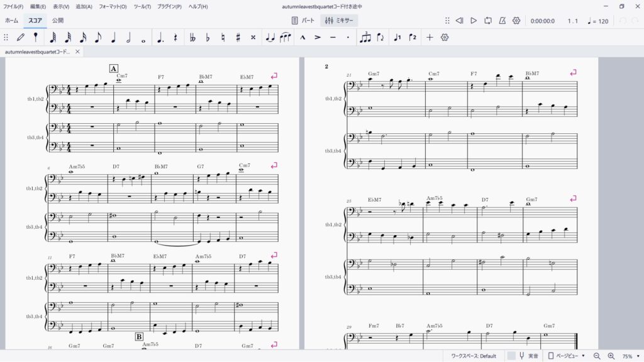Image resolution: width=644 pixels, height=362 pixels.
Task: Click the rewind playback button
Action: 459,21
